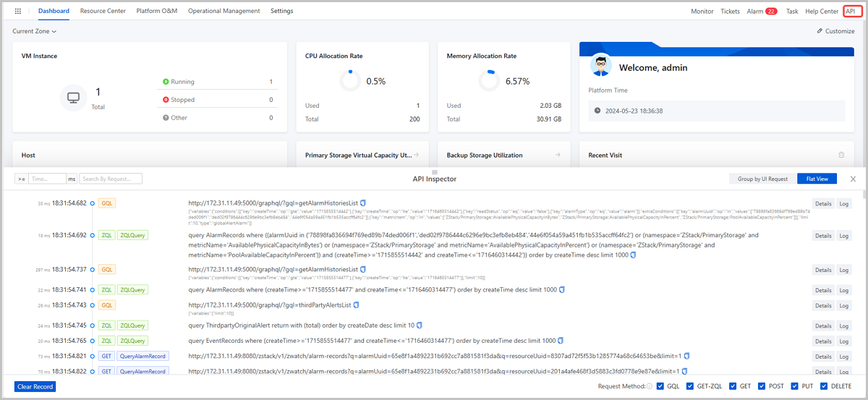Screen dimensions: 868x400
Task: Toggle the GET-ZQL checkbox
Action: pos(690,386)
